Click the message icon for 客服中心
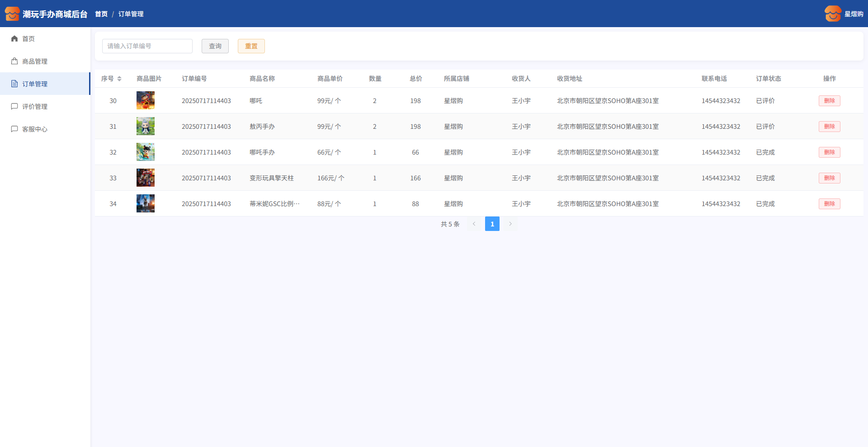 14,129
